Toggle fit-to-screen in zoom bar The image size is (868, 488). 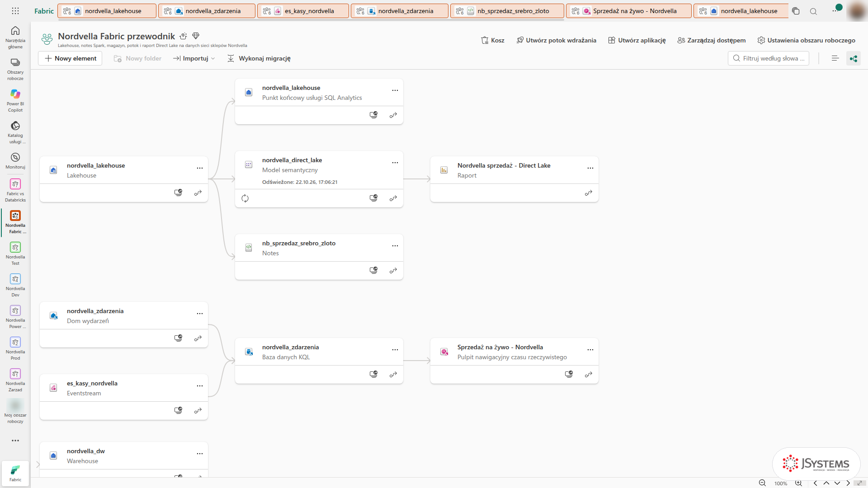[859, 483]
